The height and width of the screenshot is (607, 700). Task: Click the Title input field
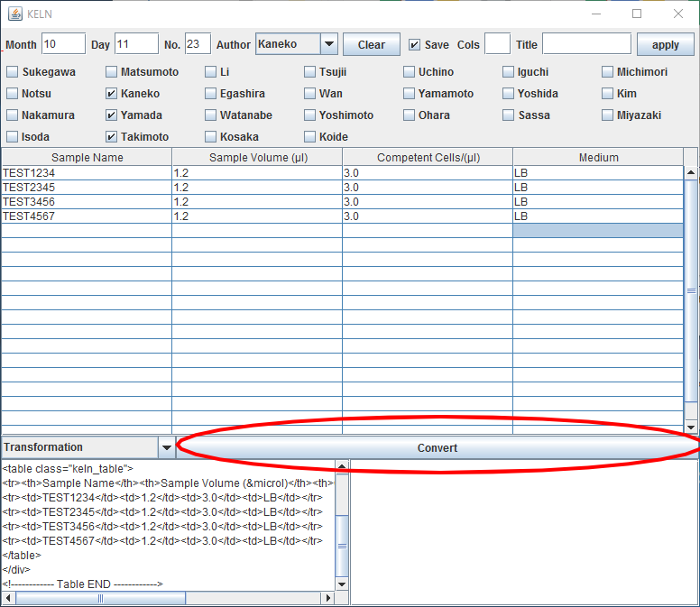pyautogui.click(x=586, y=43)
